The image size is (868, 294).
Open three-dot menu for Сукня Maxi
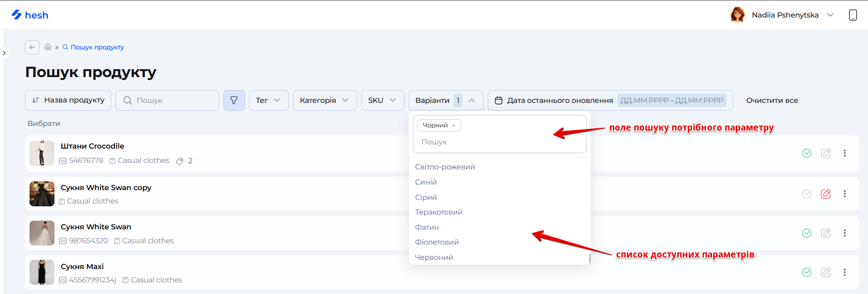[x=844, y=272]
